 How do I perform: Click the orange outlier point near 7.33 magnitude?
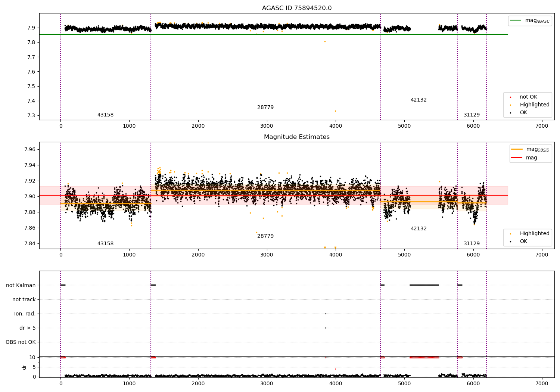(x=335, y=111)
